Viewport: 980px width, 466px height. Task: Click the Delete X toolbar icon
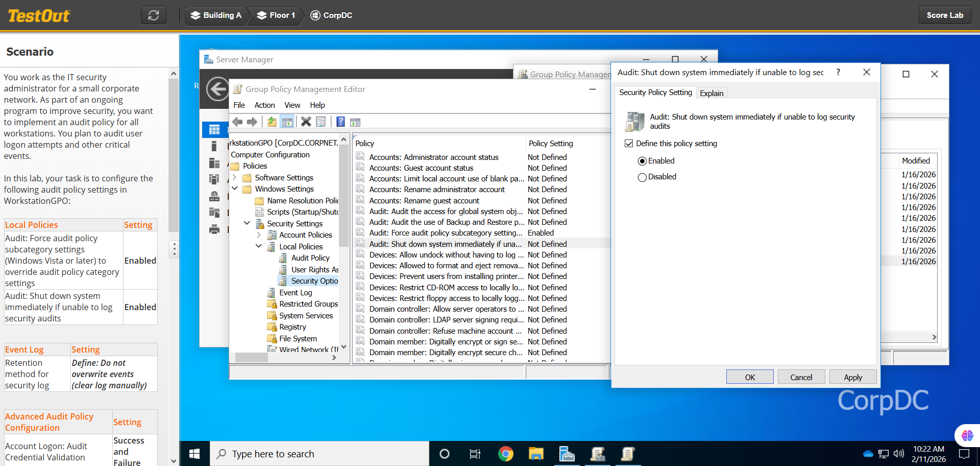point(306,122)
